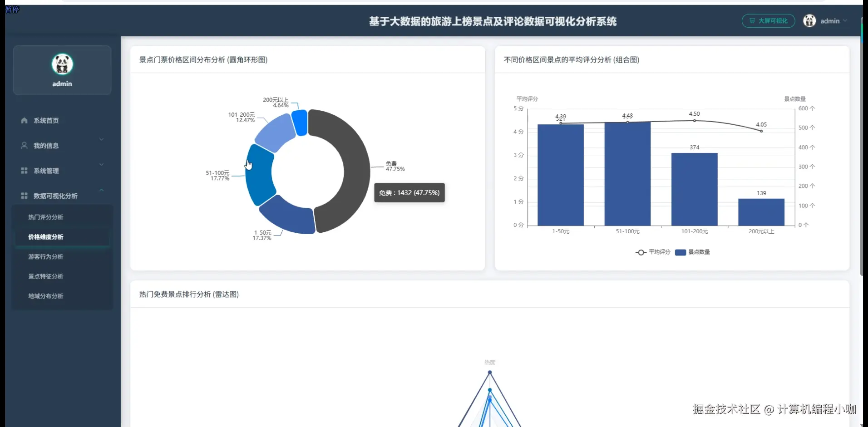The height and width of the screenshot is (427, 868).
Task: Click the 热度 radar axis label
Action: point(489,362)
